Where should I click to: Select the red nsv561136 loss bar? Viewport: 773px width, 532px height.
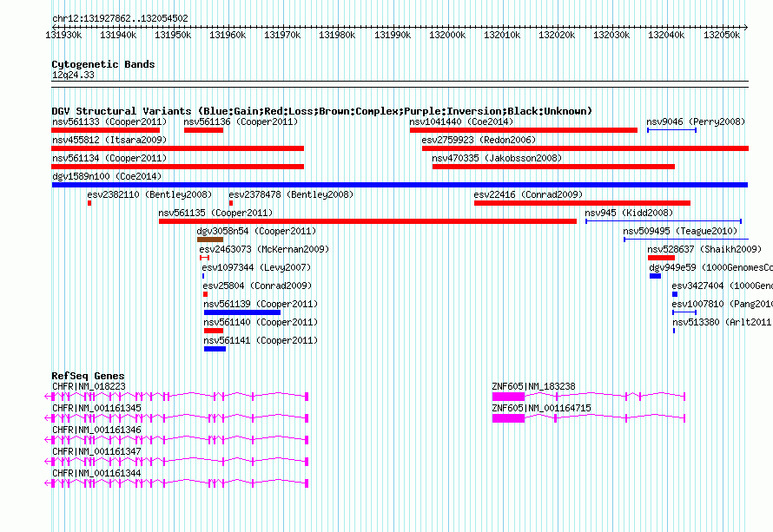coord(203,130)
